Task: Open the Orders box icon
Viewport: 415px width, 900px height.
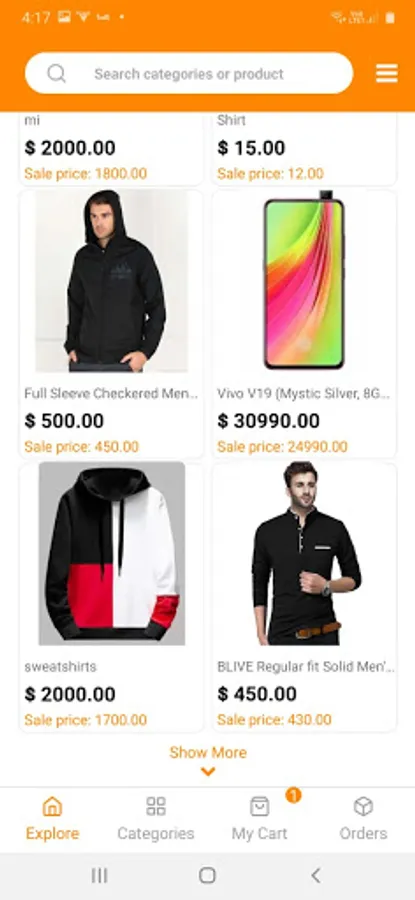Action: pos(363,806)
